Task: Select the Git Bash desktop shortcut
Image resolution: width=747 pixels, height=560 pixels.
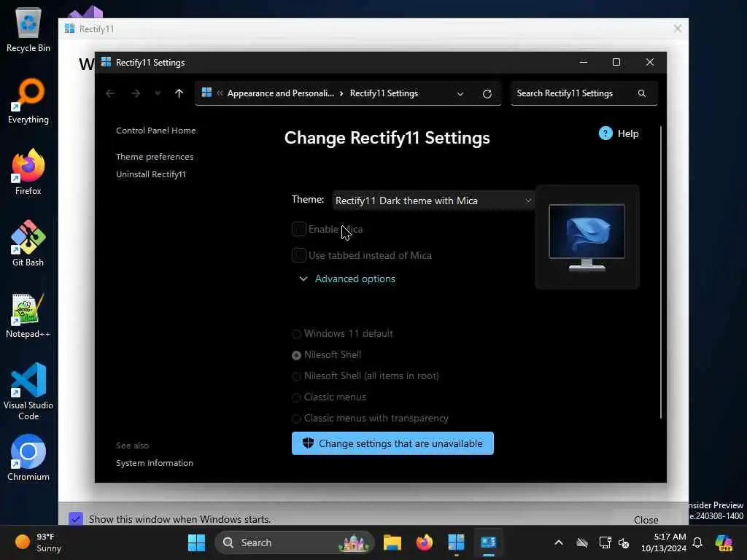Action: [x=28, y=244]
